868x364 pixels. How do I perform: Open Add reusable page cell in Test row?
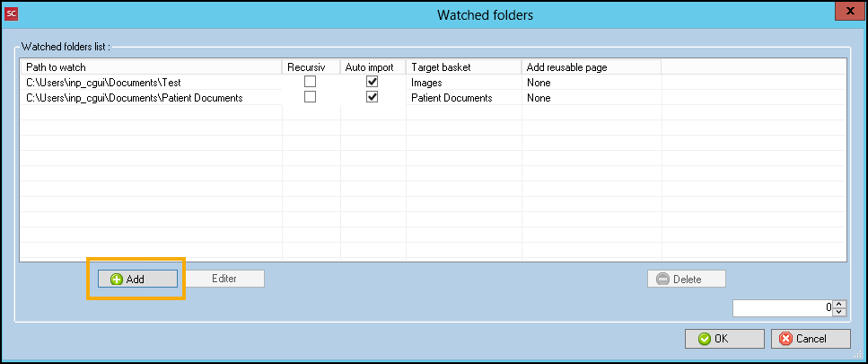click(591, 83)
